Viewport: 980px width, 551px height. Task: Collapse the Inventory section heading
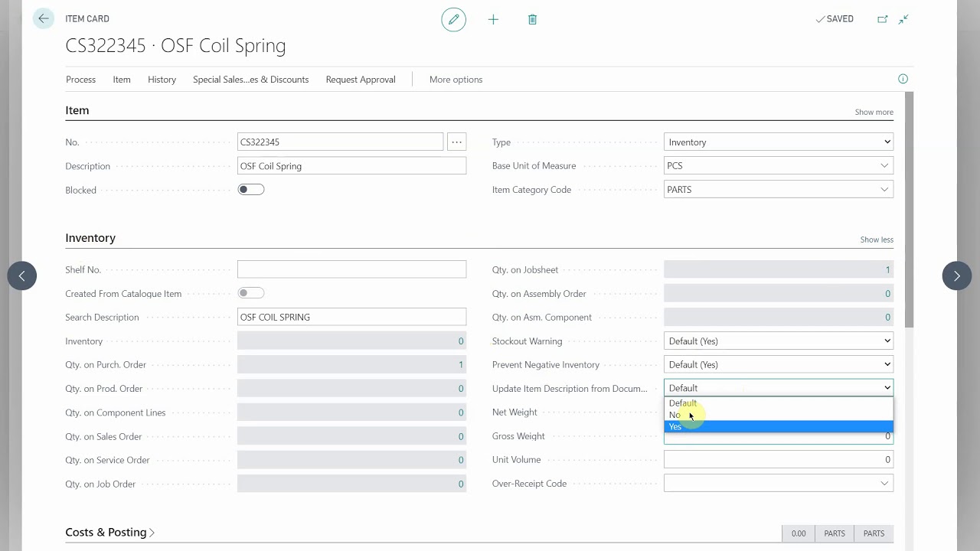tap(90, 238)
